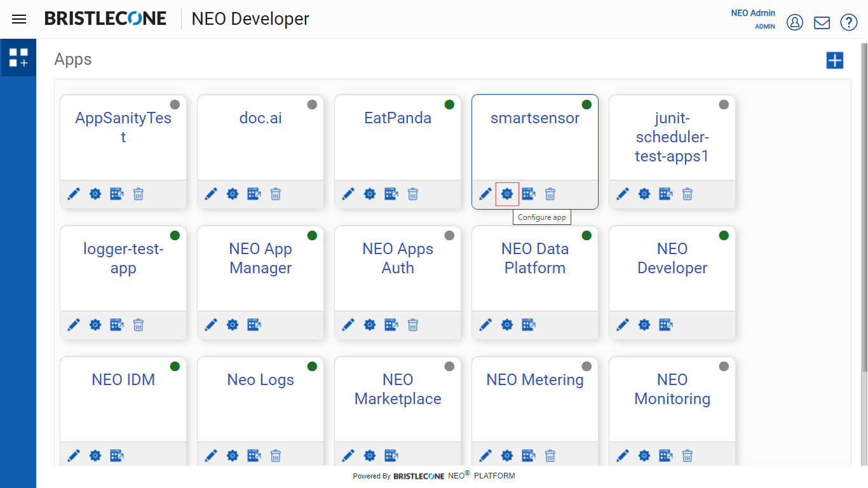
Task: Select the NEO App Manager card title
Action: tap(261, 259)
